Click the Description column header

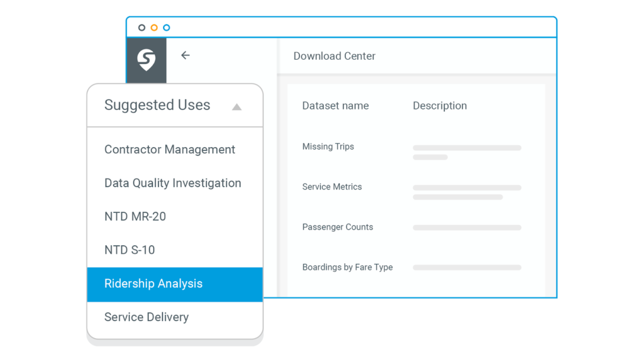tap(440, 106)
